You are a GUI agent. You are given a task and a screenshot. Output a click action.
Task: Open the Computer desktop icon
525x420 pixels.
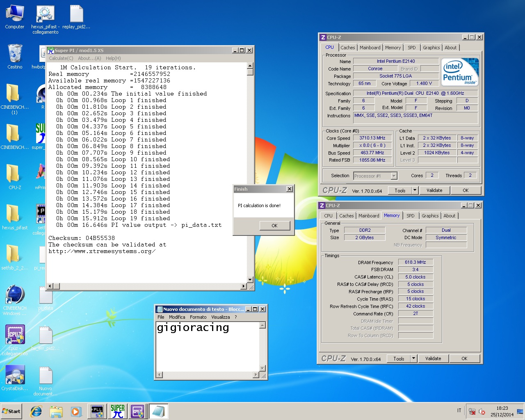(x=15, y=17)
